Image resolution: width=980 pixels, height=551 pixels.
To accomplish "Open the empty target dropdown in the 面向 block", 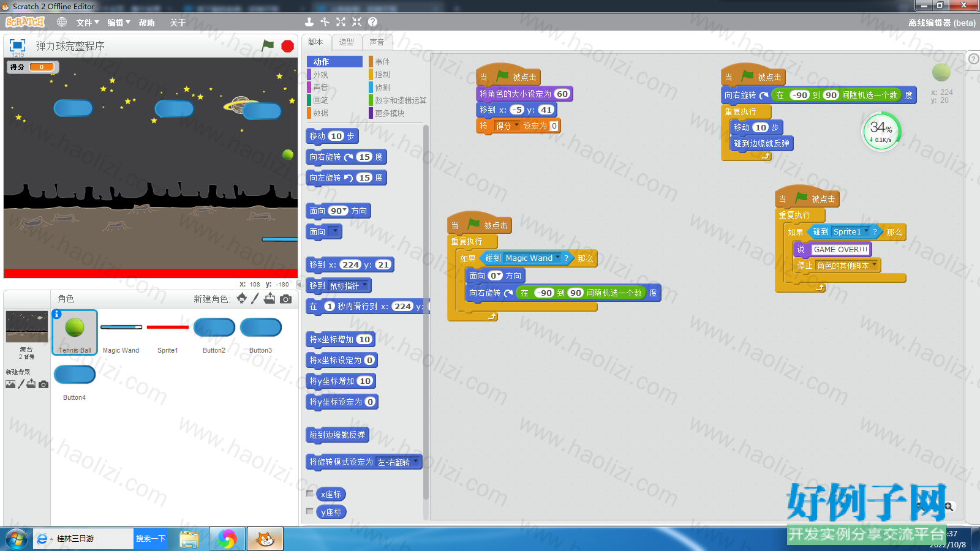I will (334, 231).
